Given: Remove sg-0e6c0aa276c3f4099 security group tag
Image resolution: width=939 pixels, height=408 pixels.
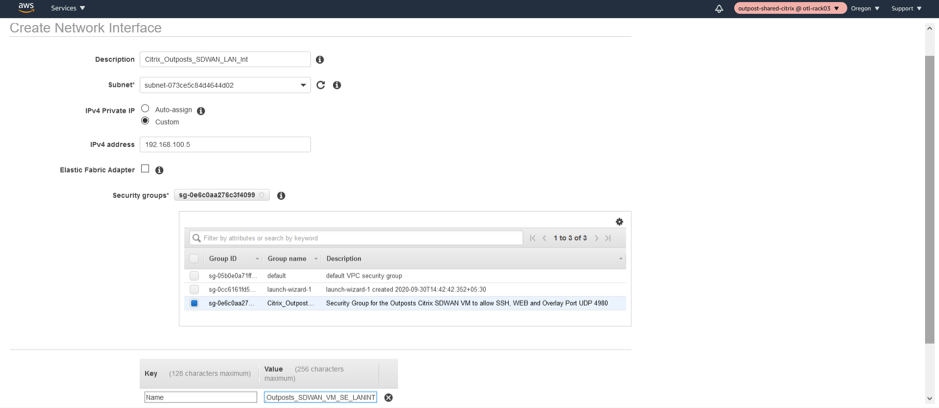Looking at the screenshot, I should coord(262,195).
